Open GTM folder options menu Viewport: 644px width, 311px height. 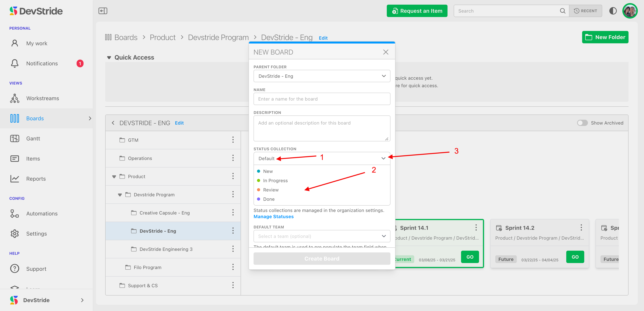tap(233, 140)
